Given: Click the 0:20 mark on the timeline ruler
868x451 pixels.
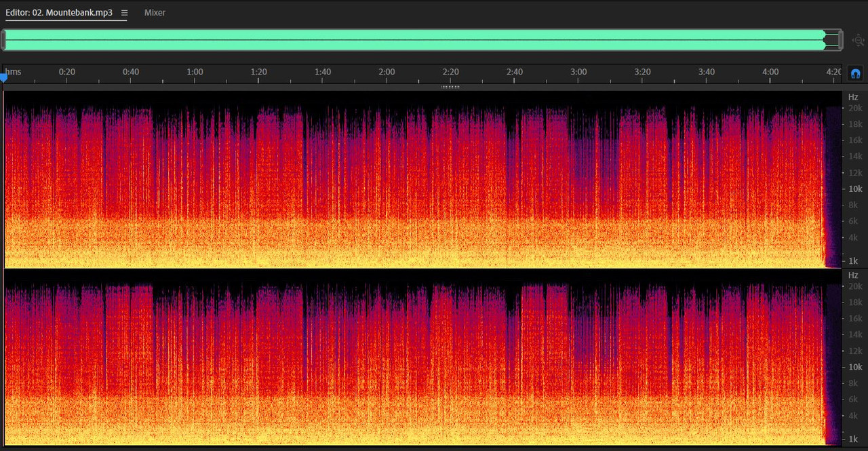Looking at the screenshot, I should click(x=66, y=72).
